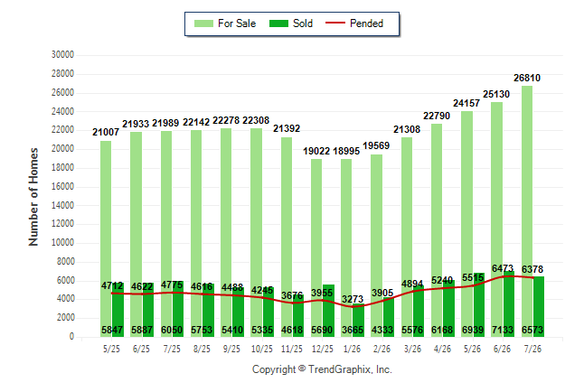Select the Sold legend label
This screenshot has height=392, width=584.
click(x=303, y=23)
